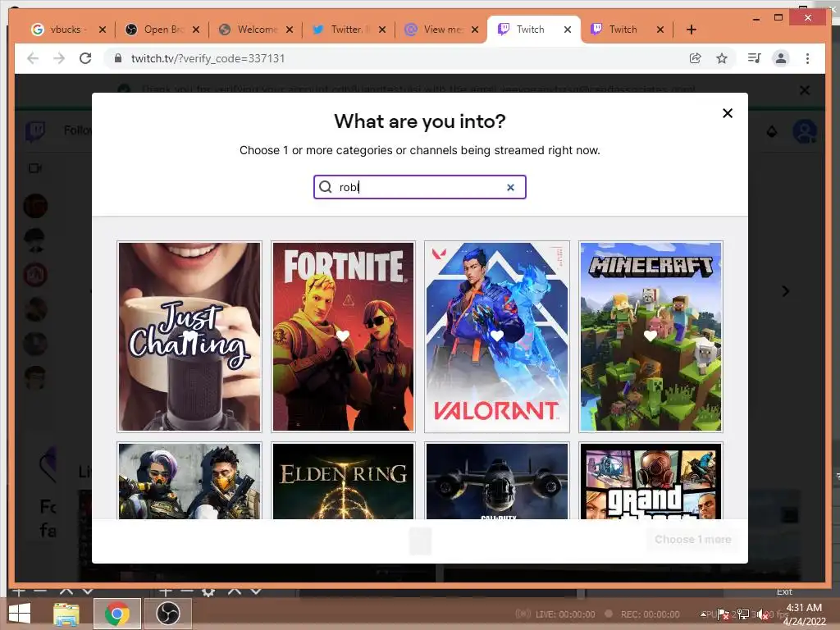Open the first recommended channel avatar
The image size is (840, 630).
[x=35, y=206]
